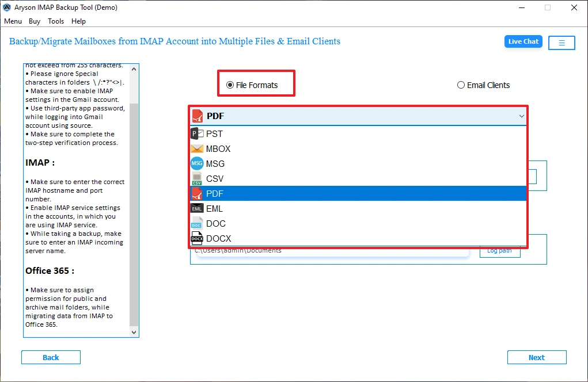
Task: Click the green CSV spreadsheet icon
Action: (x=196, y=178)
